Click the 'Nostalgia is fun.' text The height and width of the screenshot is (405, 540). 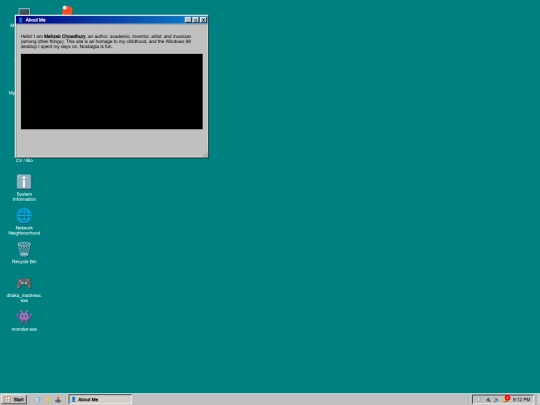pyautogui.click(x=96, y=46)
